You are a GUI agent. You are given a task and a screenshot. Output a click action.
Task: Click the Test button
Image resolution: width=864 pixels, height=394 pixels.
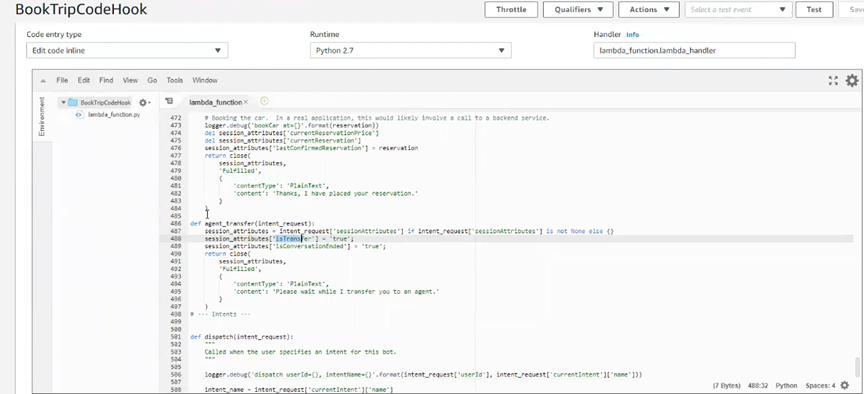pos(814,9)
